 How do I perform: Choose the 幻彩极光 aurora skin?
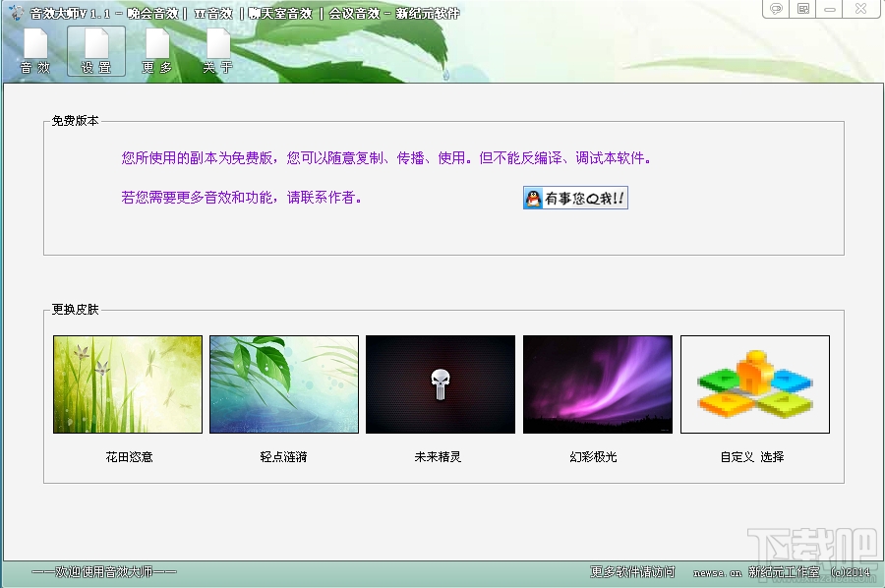point(598,383)
